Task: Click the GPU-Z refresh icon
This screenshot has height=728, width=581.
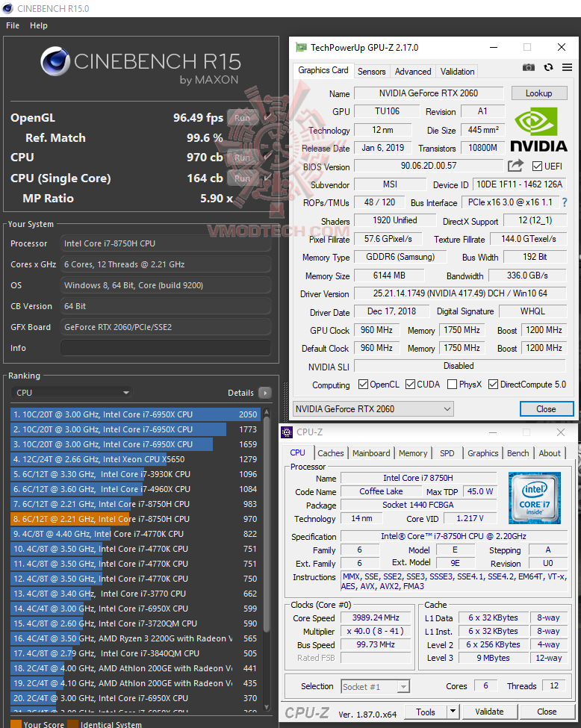Action: (548, 67)
